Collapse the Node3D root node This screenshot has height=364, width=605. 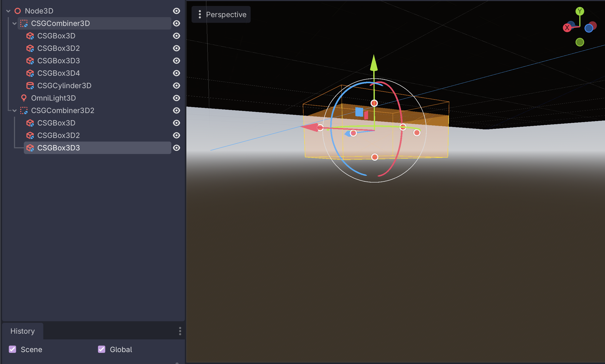pos(8,11)
